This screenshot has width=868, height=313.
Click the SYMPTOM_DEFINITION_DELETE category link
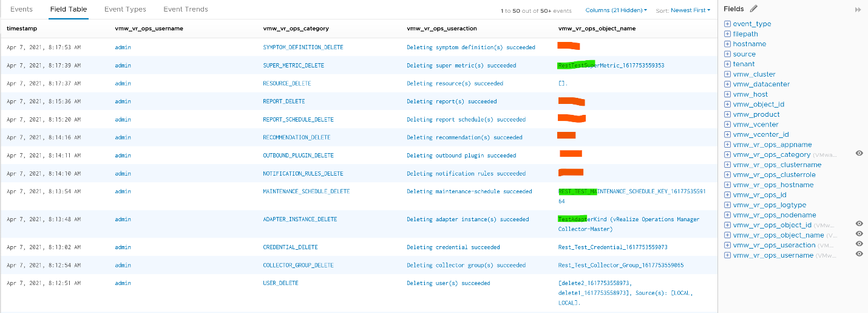click(x=303, y=47)
